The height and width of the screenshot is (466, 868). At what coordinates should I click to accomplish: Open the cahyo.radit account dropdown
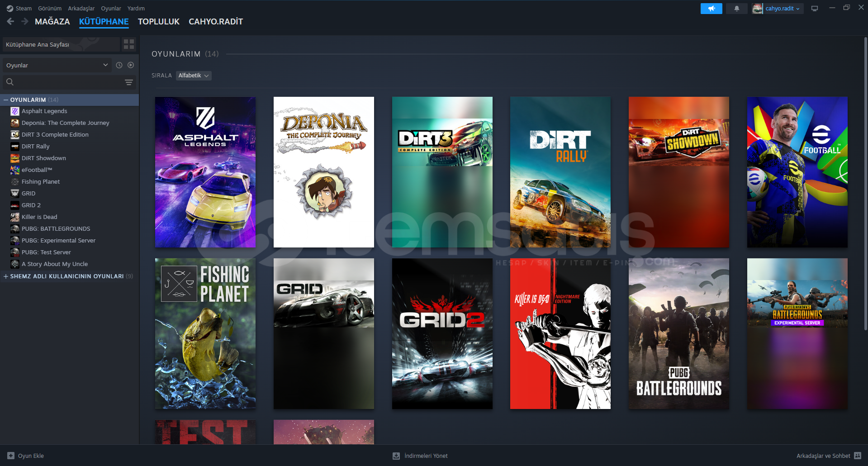[778, 9]
